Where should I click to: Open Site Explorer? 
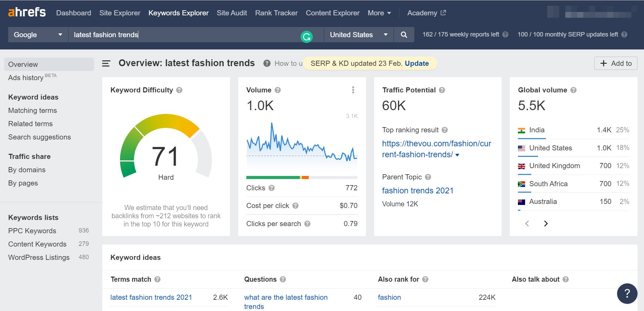pyautogui.click(x=120, y=13)
